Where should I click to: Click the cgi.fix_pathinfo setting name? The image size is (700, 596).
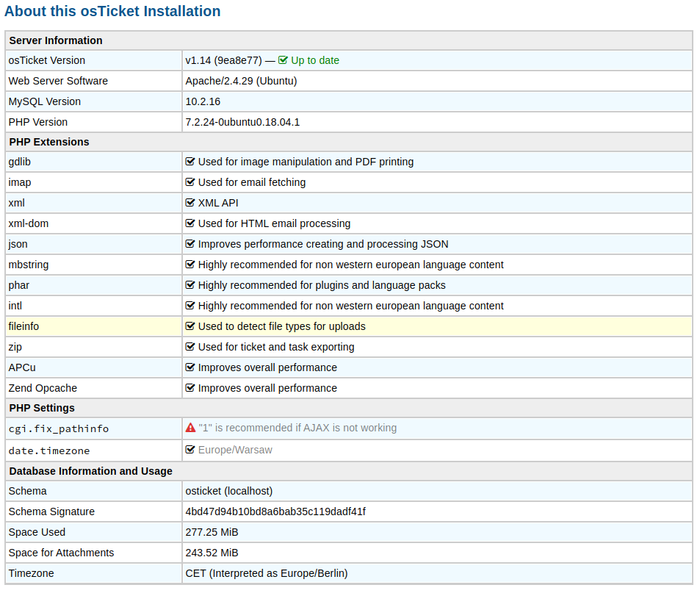[59, 429]
